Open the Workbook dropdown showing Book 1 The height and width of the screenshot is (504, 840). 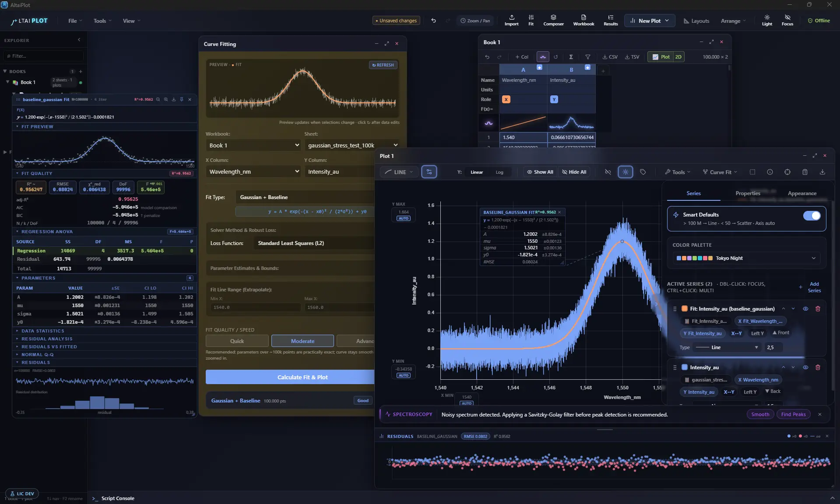254,145
